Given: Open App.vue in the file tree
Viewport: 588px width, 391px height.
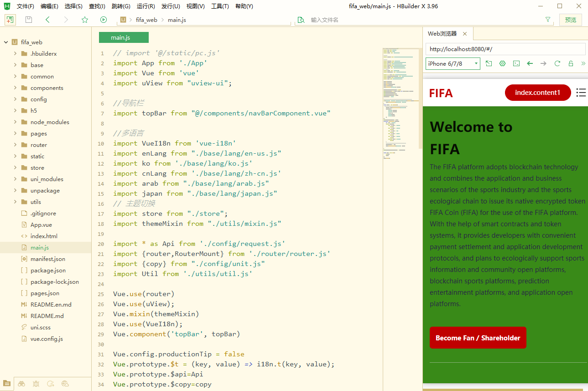Looking at the screenshot, I should [x=41, y=224].
